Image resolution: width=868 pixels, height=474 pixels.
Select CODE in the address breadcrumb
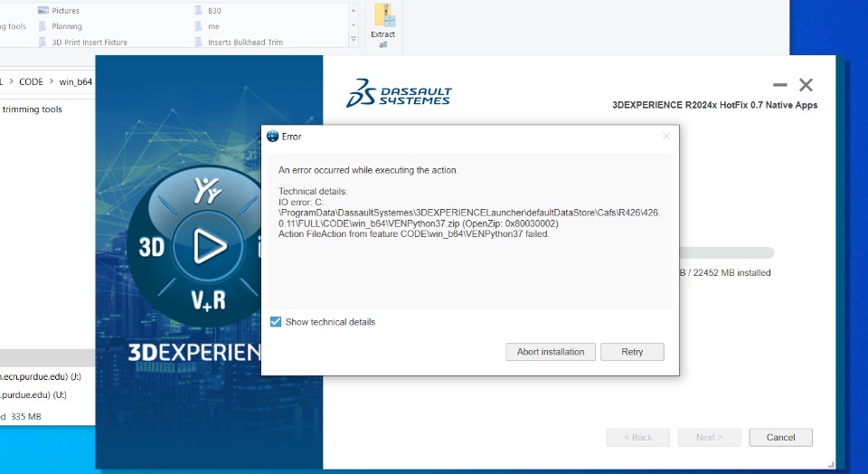31,81
